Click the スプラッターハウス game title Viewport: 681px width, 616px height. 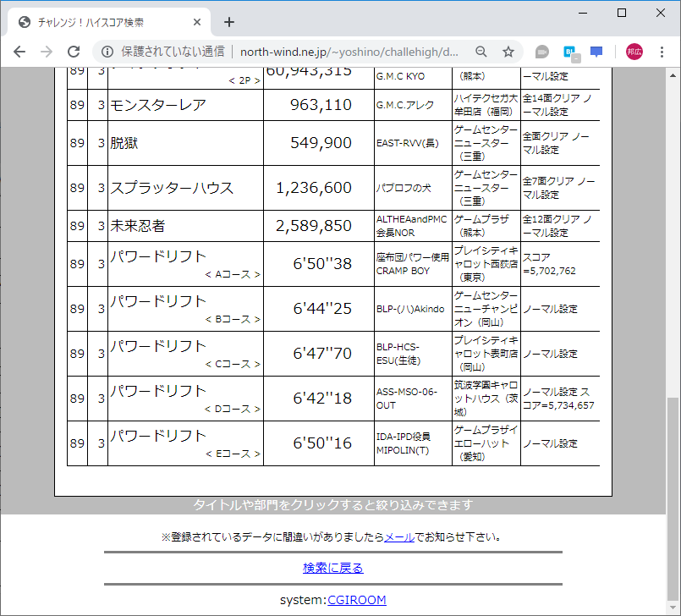point(172,188)
